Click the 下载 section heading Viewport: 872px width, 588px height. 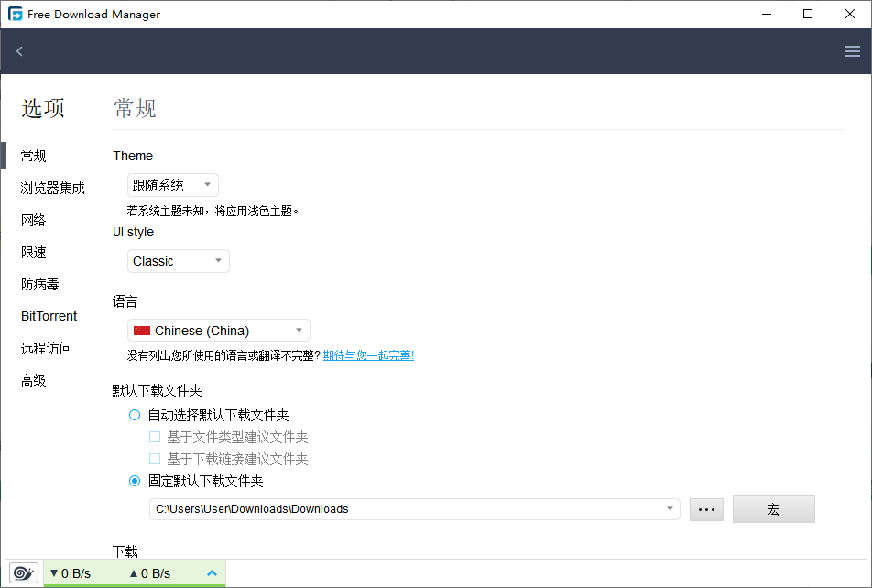coord(125,551)
